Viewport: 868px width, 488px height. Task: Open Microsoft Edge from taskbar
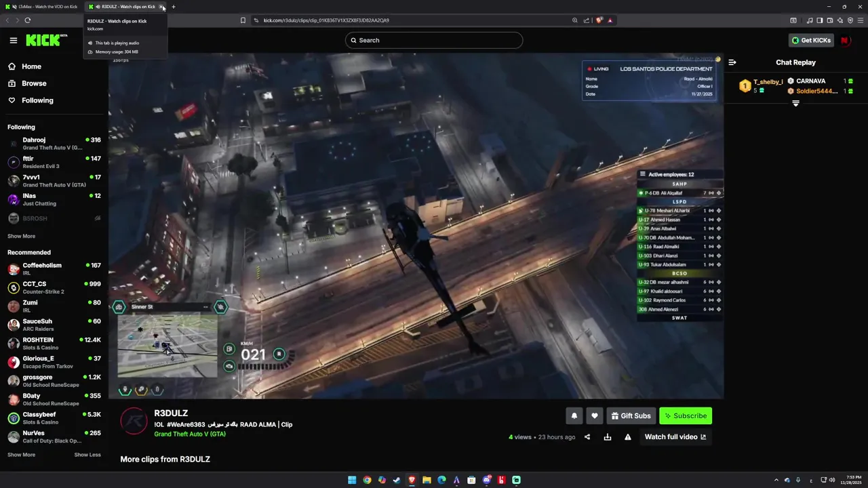(441, 481)
